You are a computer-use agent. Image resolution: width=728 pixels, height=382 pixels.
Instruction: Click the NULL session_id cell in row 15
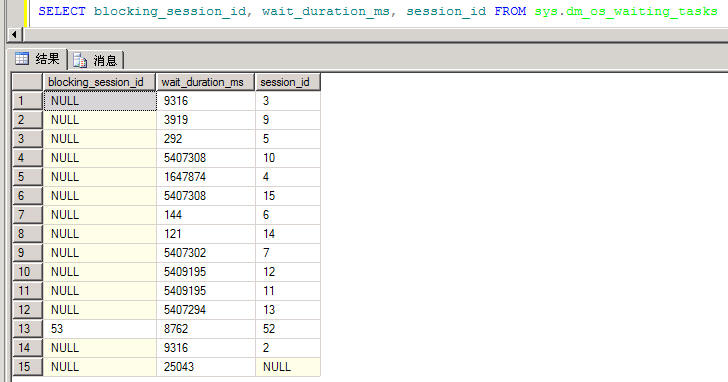point(288,367)
